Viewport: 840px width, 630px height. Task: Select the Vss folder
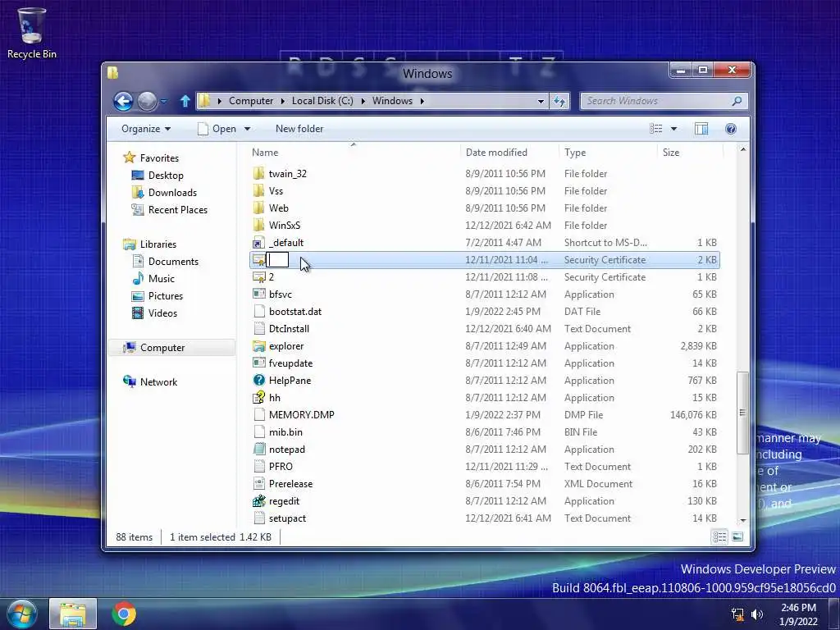tap(276, 190)
